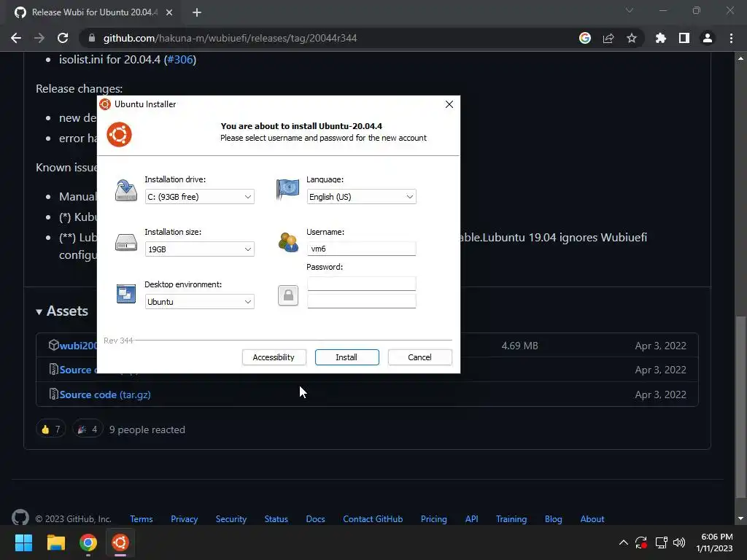
Task: Click the Ubuntu icon in installer title bar
Action: (105, 104)
